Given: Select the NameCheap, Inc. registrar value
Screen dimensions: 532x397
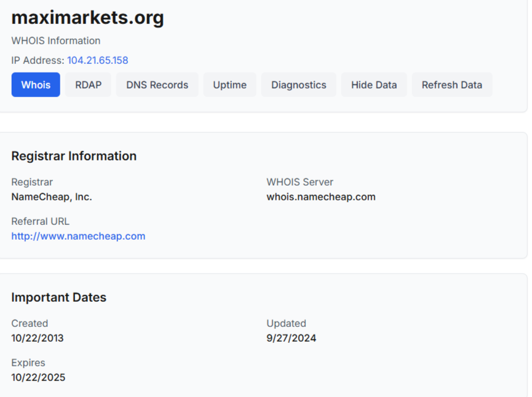Looking at the screenshot, I should coord(52,197).
